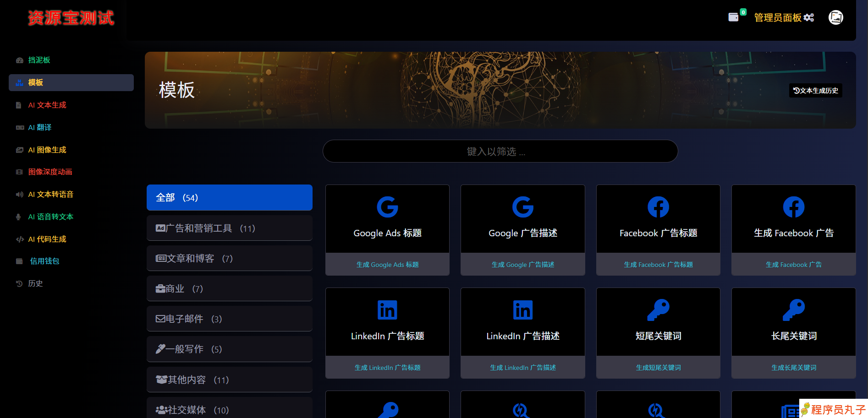
Task: Click the code icon beside AI 代码生成
Action: (x=20, y=239)
